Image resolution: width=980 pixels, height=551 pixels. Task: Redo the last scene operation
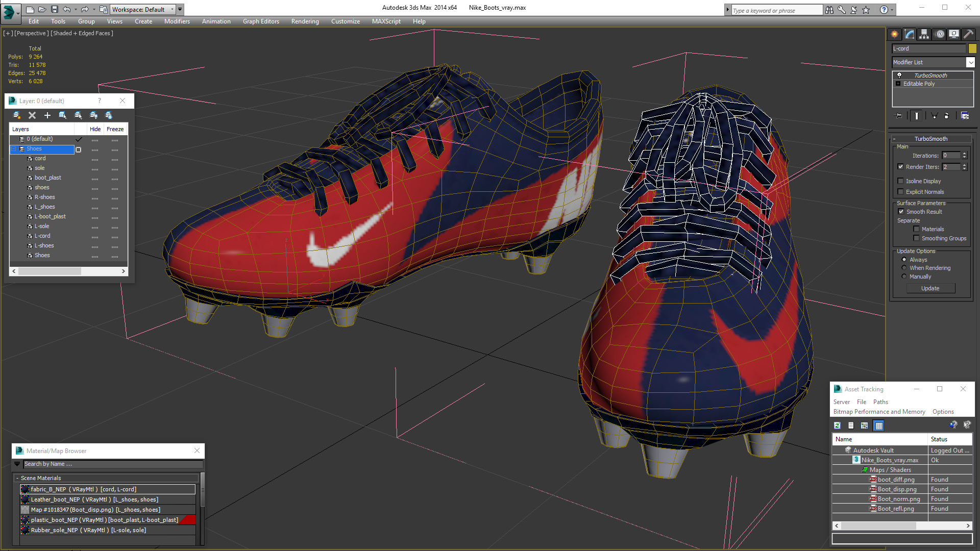[x=85, y=9]
